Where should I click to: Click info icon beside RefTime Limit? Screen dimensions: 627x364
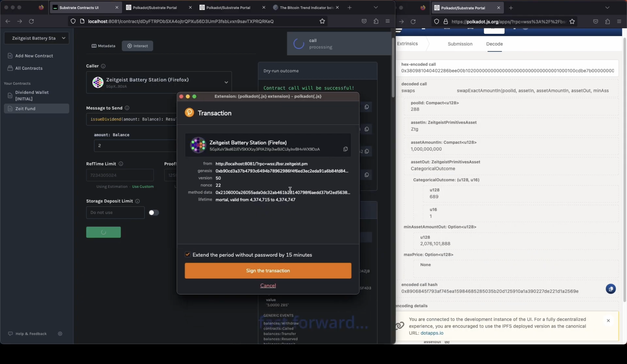coord(121,164)
